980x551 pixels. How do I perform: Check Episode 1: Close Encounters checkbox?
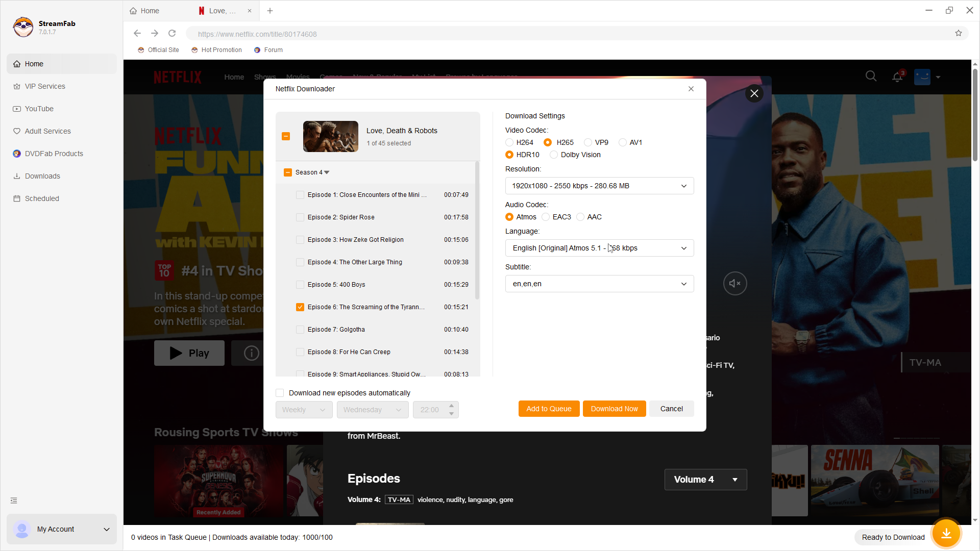[x=300, y=195]
